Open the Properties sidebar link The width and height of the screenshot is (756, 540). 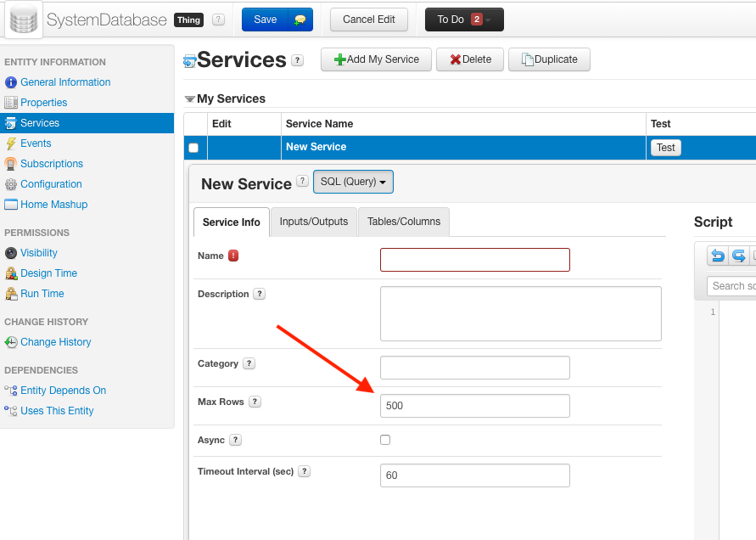tap(43, 102)
